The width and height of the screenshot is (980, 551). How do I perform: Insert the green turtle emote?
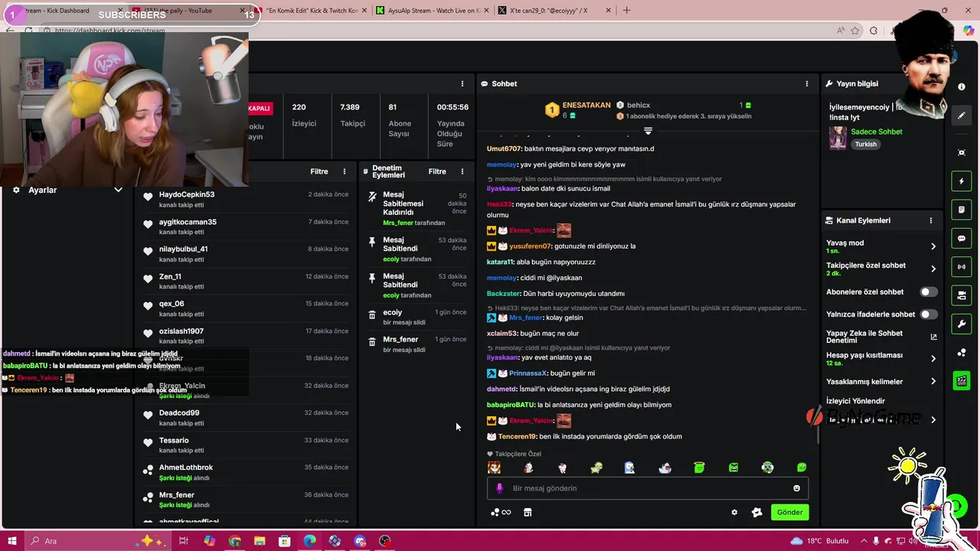(596, 468)
